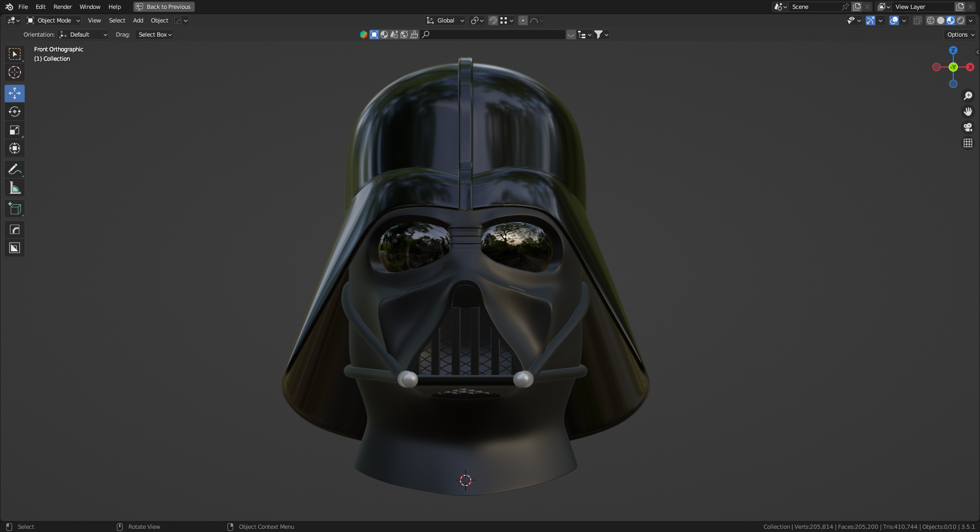Switch to solid viewport shading
Viewport: 980px width, 532px height.
click(x=941, y=20)
